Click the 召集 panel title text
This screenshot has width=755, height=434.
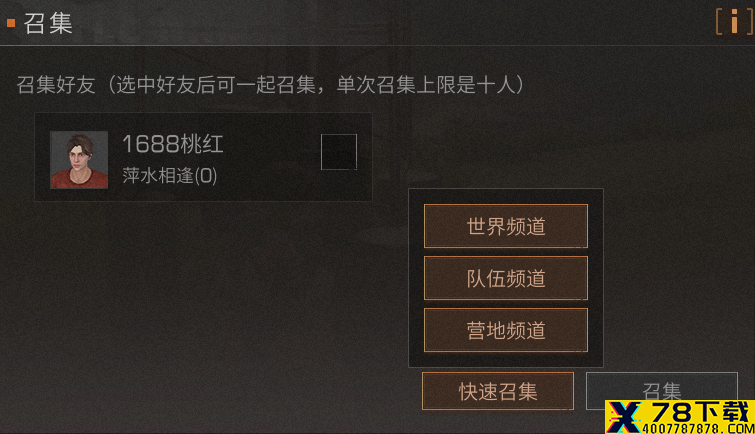pyautogui.click(x=48, y=23)
